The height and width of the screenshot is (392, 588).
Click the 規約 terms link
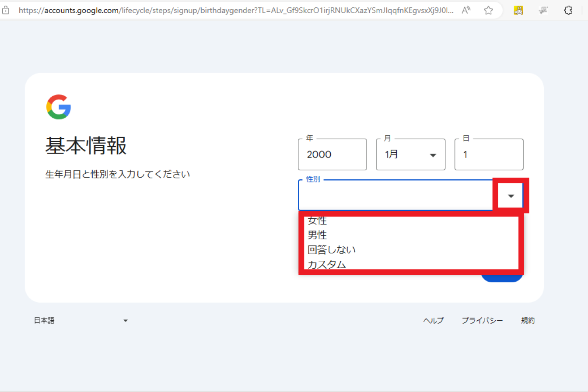point(528,320)
